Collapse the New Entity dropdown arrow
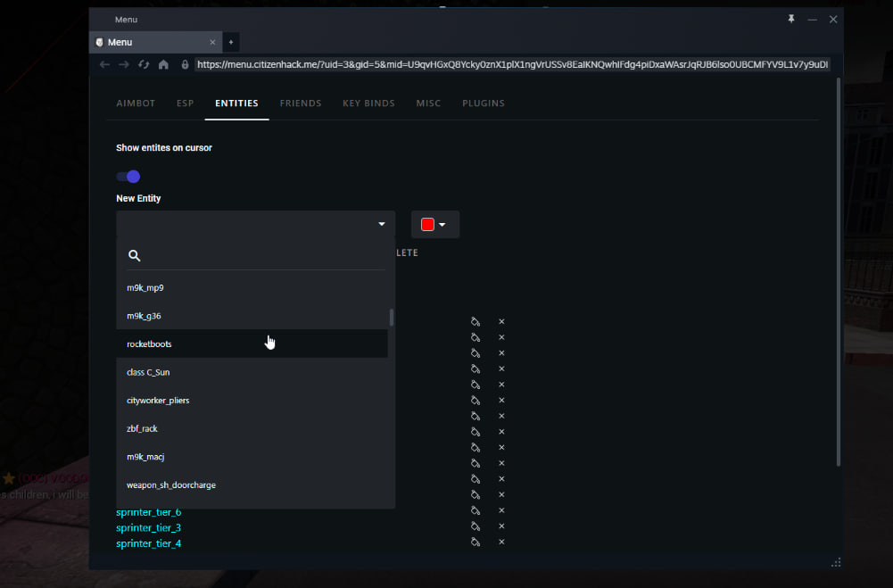The width and height of the screenshot is (893, 588). coord(382,224)
